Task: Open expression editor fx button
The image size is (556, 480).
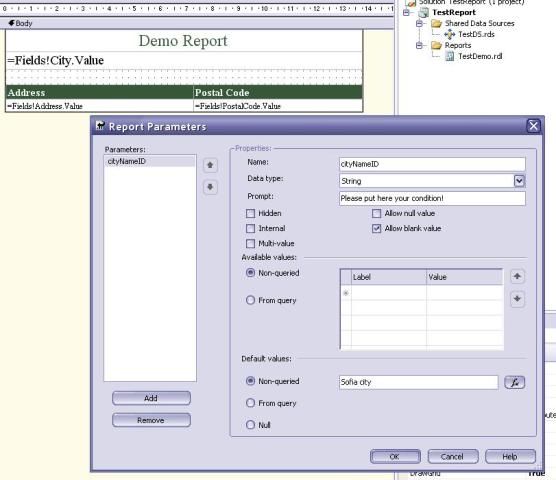Action: [515, 382]
